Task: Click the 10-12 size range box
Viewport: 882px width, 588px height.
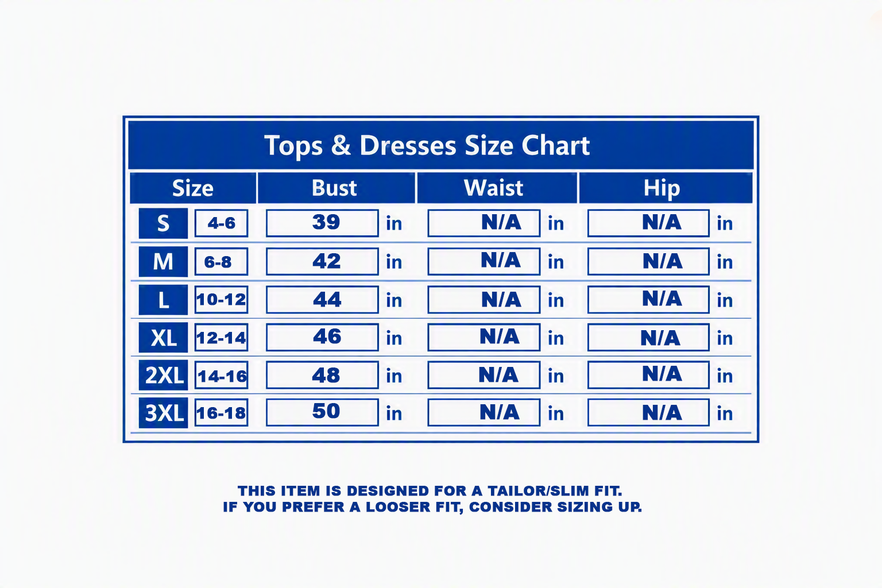Action: (x=221, y=300)
